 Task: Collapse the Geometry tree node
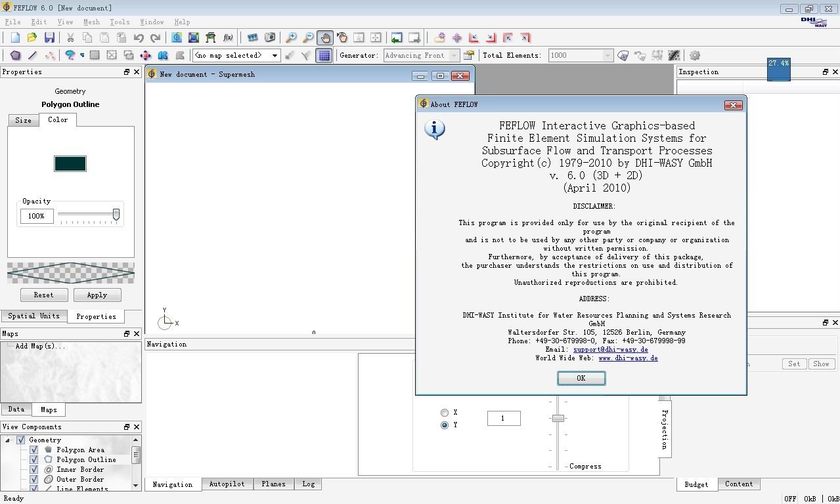click(8, 440)
